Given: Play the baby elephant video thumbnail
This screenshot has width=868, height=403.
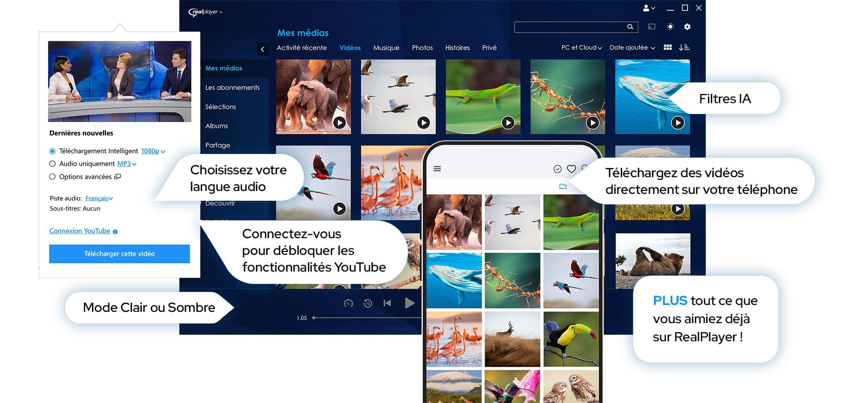Looking at the screenshot, I should coord(339,123).
